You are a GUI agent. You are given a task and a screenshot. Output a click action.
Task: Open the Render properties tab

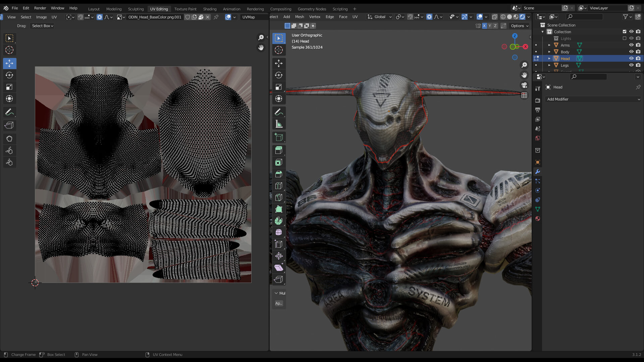coord(538,100)
